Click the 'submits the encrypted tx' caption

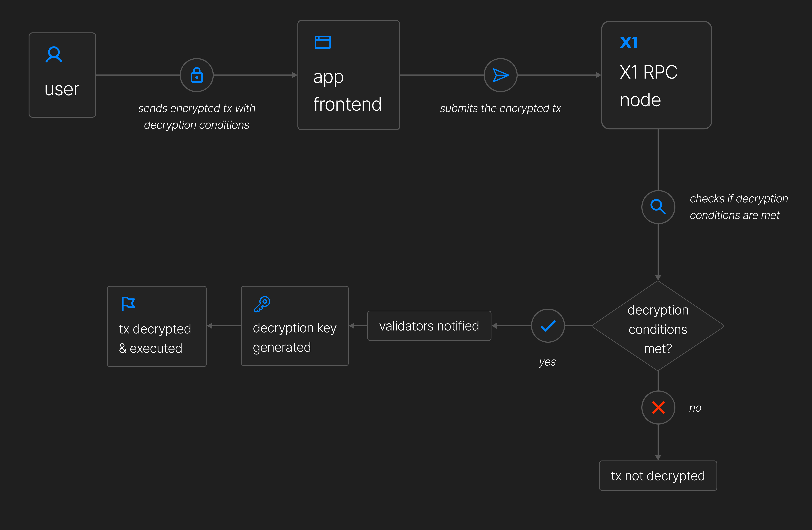pos(500,109)
